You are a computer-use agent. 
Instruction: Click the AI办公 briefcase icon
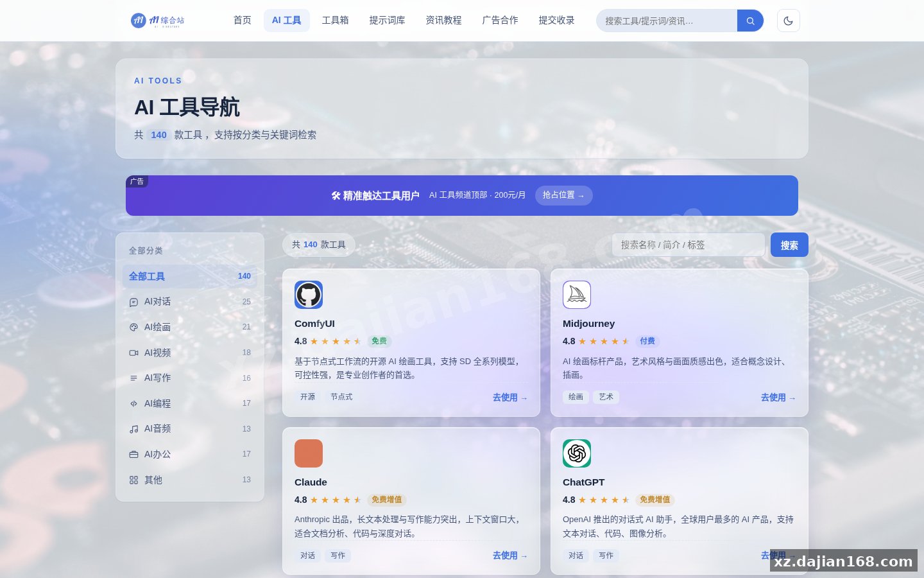[x=133, y=454]
